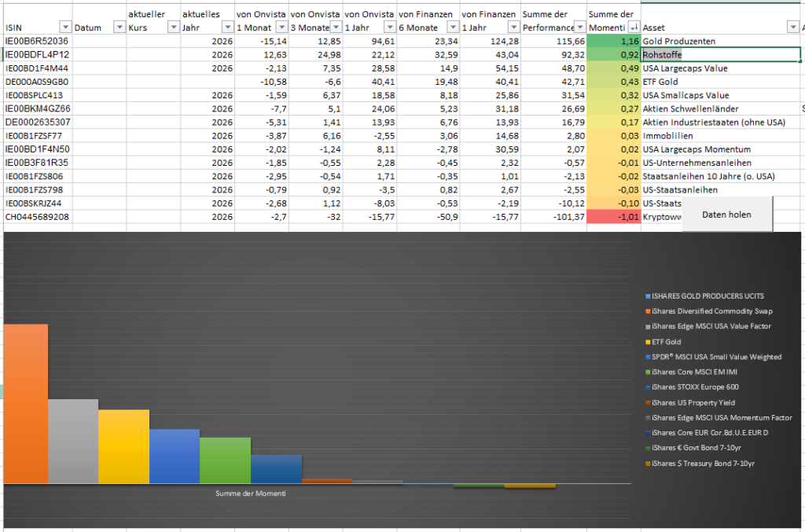Image resolution: width=805 pixels, height=532 pixels.
Task: Open Summe der Performance filter dropdown
Action: (579, 28)
